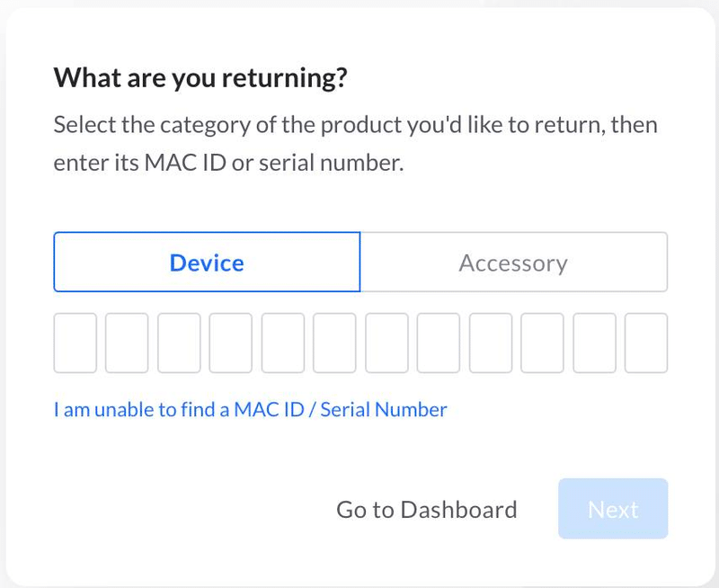The width and height of the screenshot is (719, 588).
Task: Focus the tenth serial number box
Action: coord(543,343)
